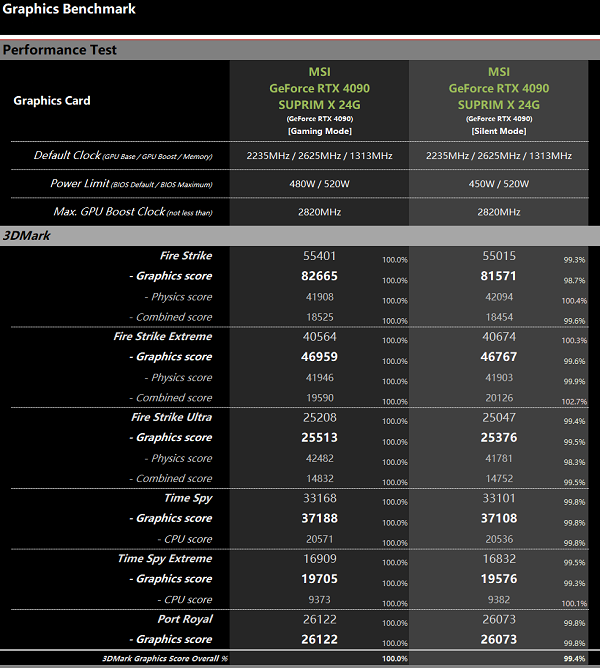Viewport: 600px width, 668px height.
Task: Click the "Graphics Card" row label
Action: (52, 101)
